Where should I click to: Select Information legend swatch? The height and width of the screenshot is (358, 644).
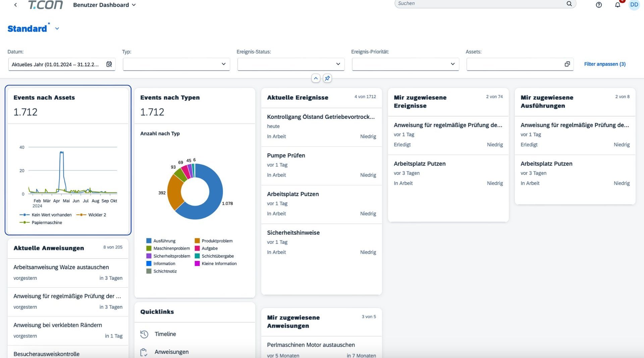coord(149,264)
